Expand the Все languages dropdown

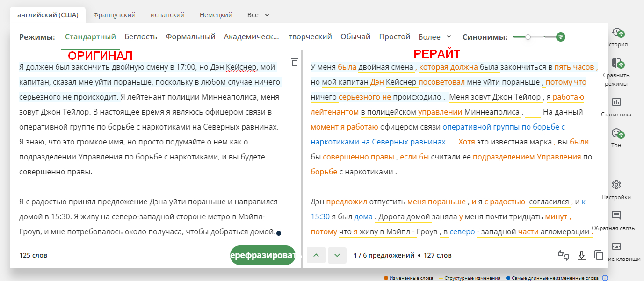(x=258, y=15)
